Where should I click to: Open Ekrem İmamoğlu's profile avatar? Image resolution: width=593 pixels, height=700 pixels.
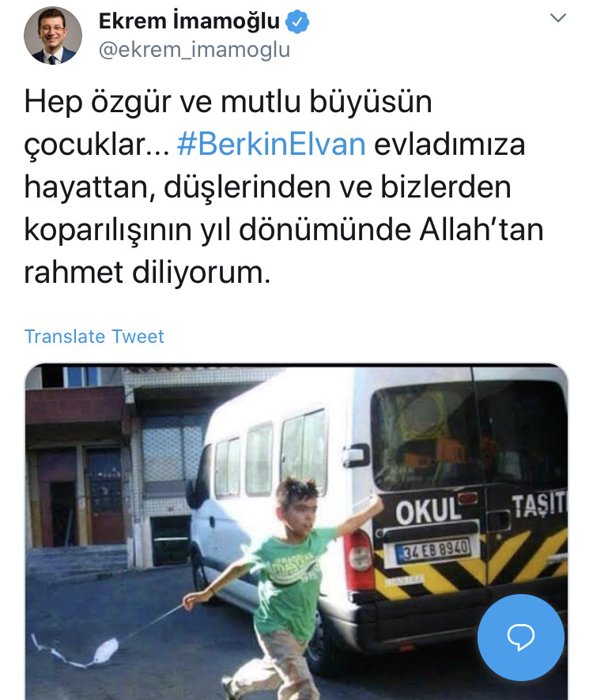53,36
